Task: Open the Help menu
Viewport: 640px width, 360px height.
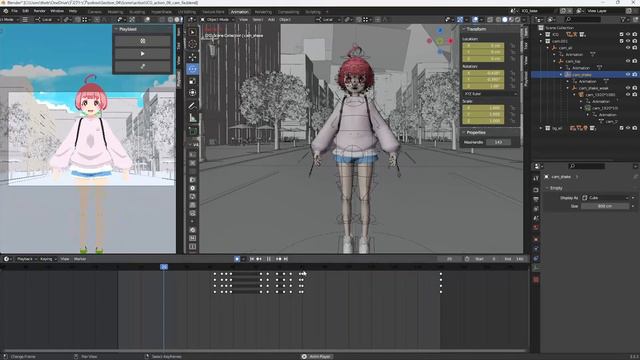Action: pos(73,11)
